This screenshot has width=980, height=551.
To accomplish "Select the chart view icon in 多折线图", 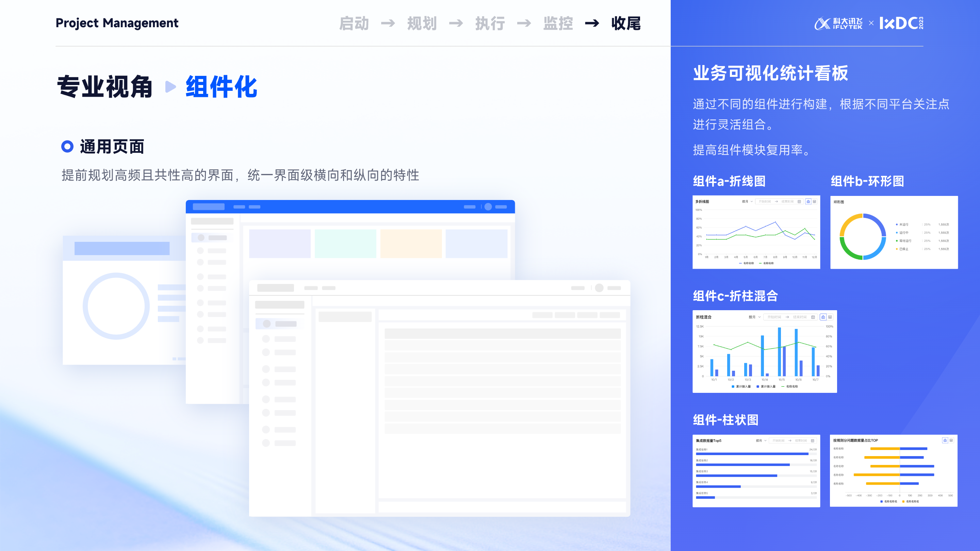I will (809, 202).
